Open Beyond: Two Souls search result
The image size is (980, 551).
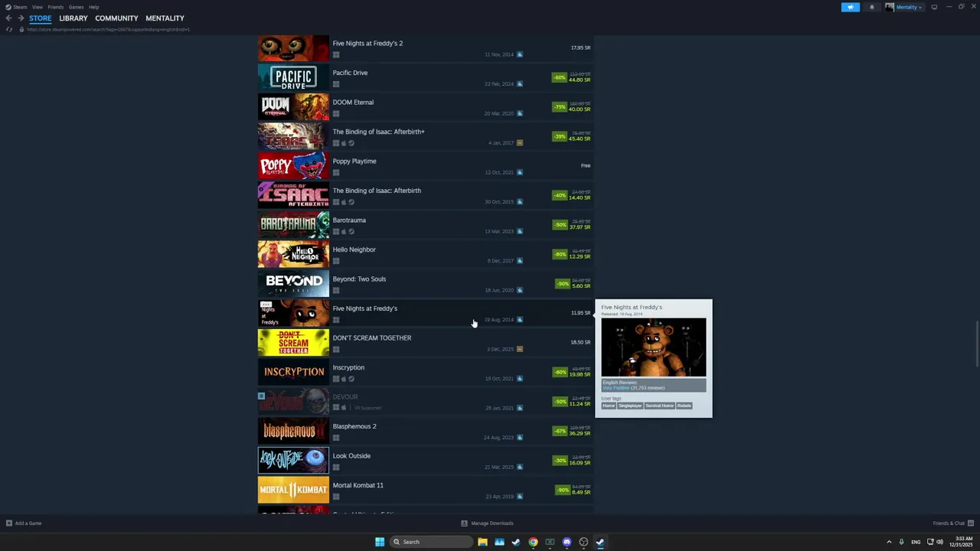426,284
